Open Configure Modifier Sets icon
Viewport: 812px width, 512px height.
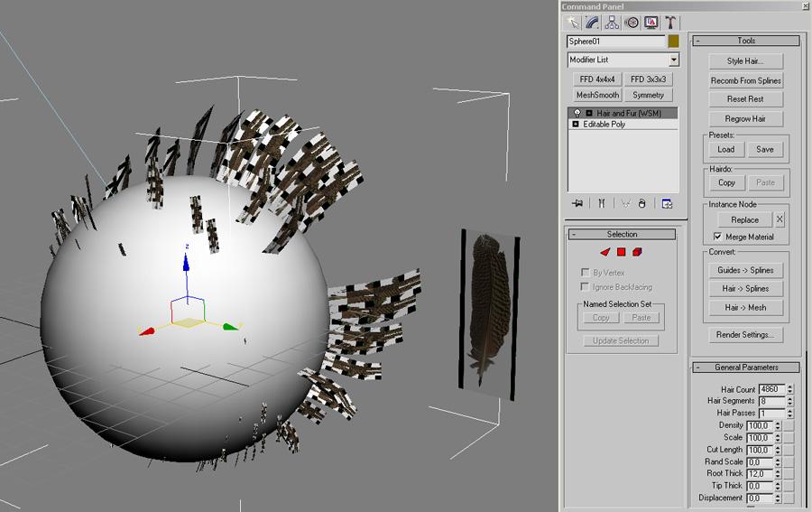point(667,204)
